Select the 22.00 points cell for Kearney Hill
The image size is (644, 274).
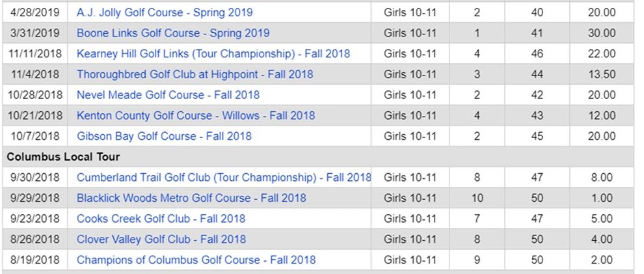pyautogui.click(x=602, y=54)
